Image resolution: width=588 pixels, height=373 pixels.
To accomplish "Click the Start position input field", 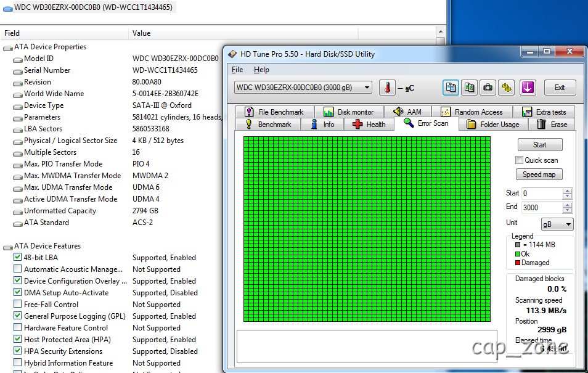I will 542,193.
